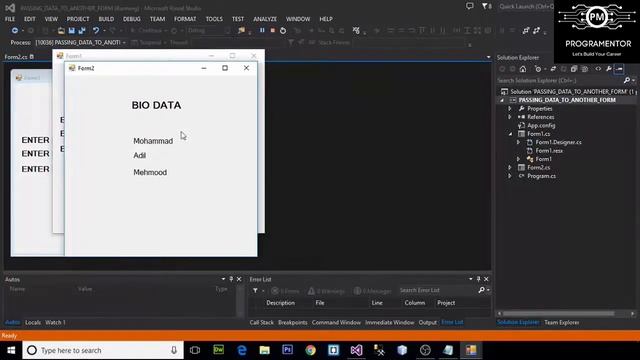Open Google Chrome from taskbar
The height and width of the screenshot is (360, 640).
310,350
